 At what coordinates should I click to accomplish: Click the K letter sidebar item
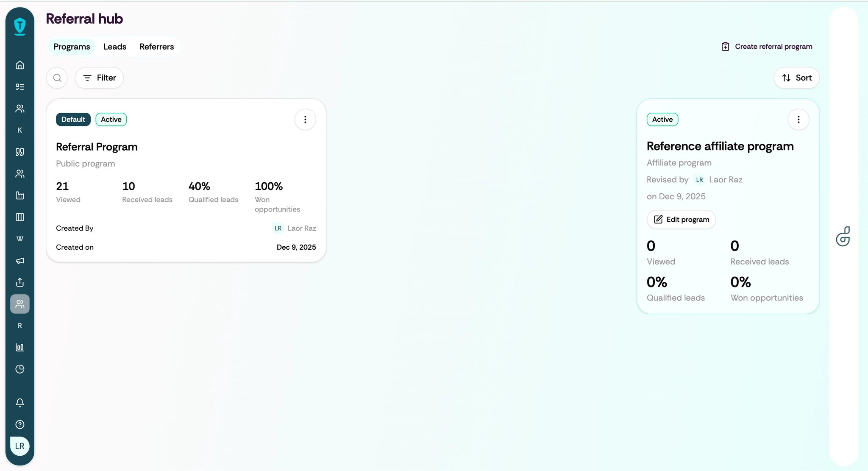point(20,130)
